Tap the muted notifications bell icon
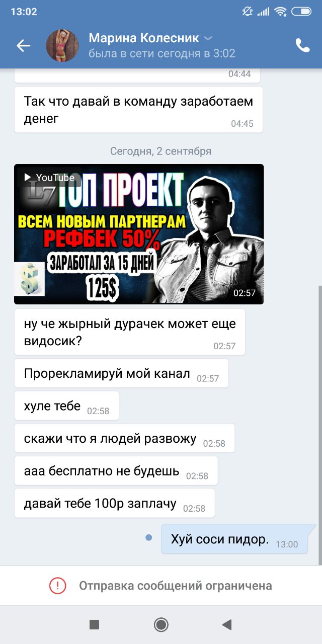 point(247,11)
